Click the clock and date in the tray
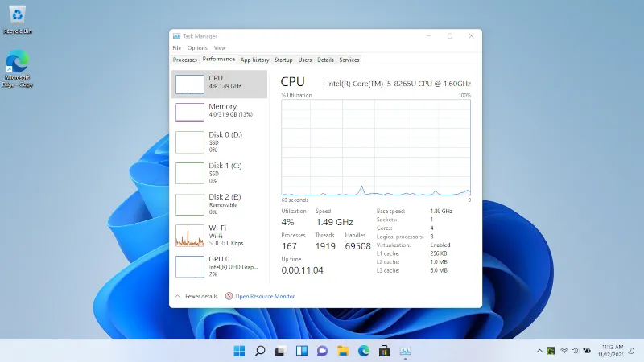 pyautogui.click(x=611, y=351)
